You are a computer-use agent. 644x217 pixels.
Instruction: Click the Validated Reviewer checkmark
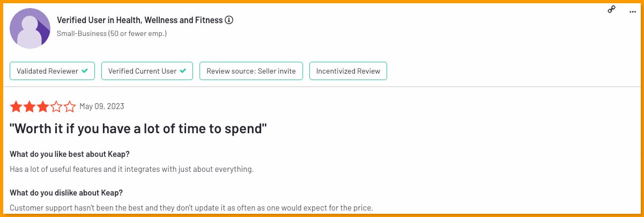point(85,71)
